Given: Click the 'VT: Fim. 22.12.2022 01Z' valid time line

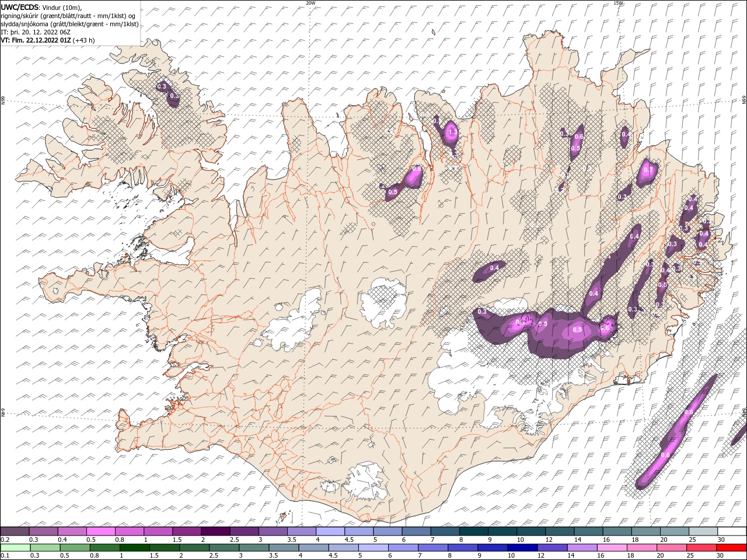Looking at the screenshot, I should [x=36, y=40].
